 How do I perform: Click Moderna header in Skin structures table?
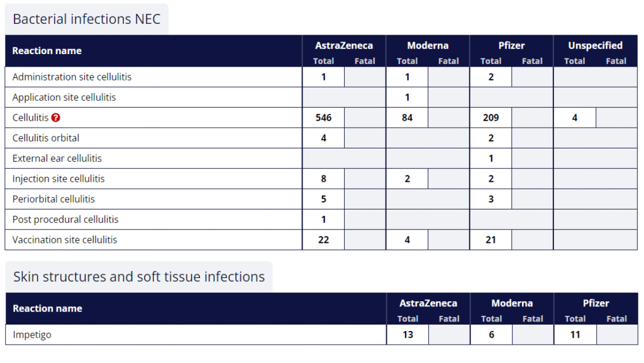click(512, 303)
